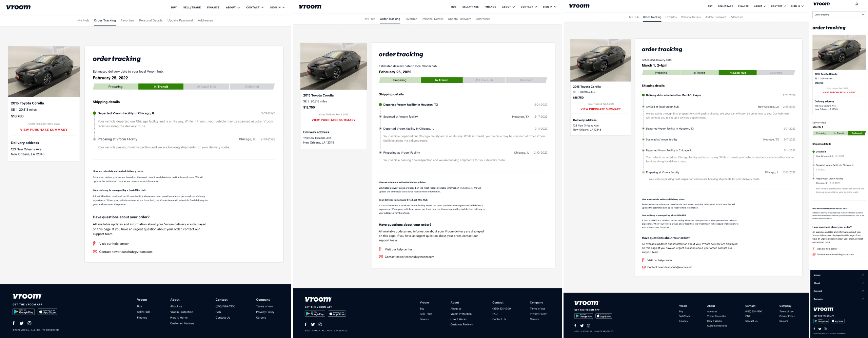Viewport: 868px width, 338px height.
Task: Click In Transit progress step in first desktop mockup
Action: click(161, 87)
